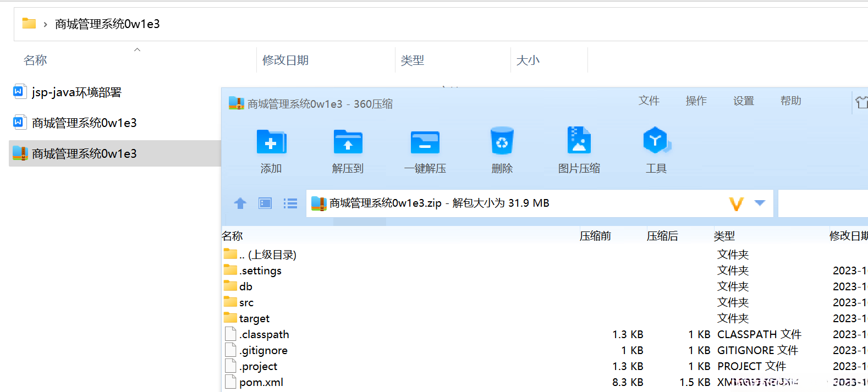Click the yellow V icon in path bar
868x392 pixels.
point(737,204)
